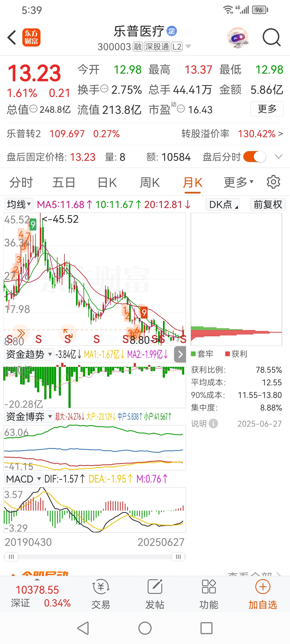Select the 月K tab
The height and width of the screenshot is (644, 290).
[193, 183]
